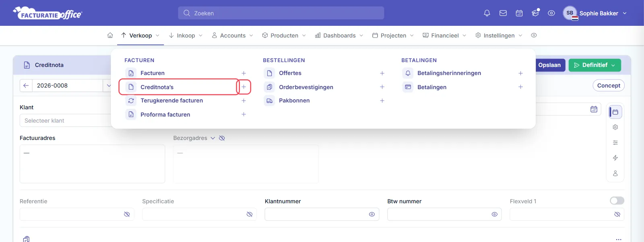The width and height of the screenshot is (644, 242).
Task: Expand the Sophie Bakker user menu
Action: pos(595,13)
